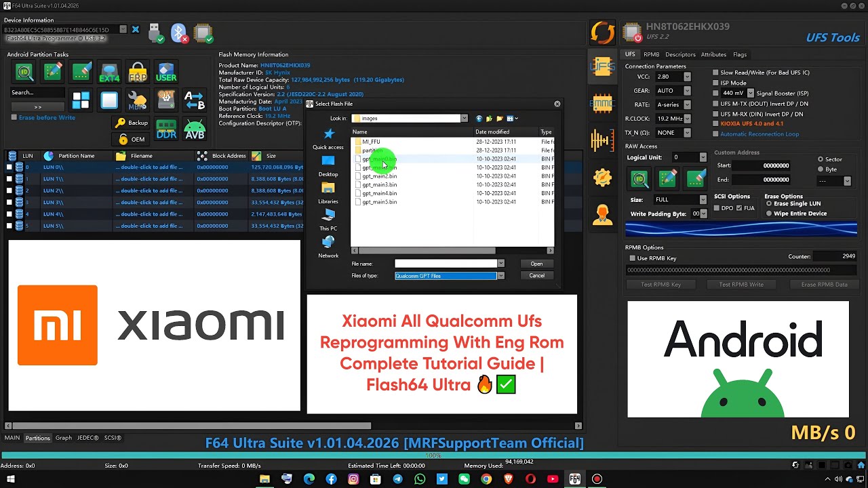The image size is (868, 488).
Task: Open the Logical Unit dropdown
Action: point(703,157)
